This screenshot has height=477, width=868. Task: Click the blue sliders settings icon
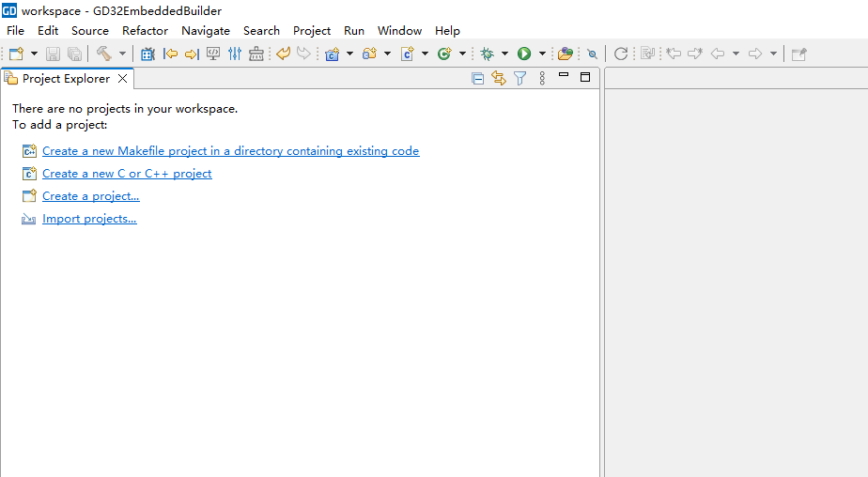[x=235, y=54]
